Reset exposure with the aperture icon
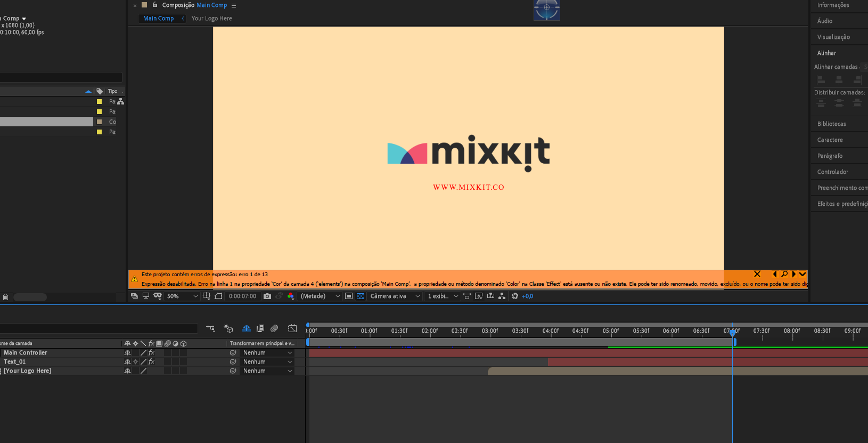Image resolution: width=868 pixels, height=443 pixels. click(x=515, y=296)
